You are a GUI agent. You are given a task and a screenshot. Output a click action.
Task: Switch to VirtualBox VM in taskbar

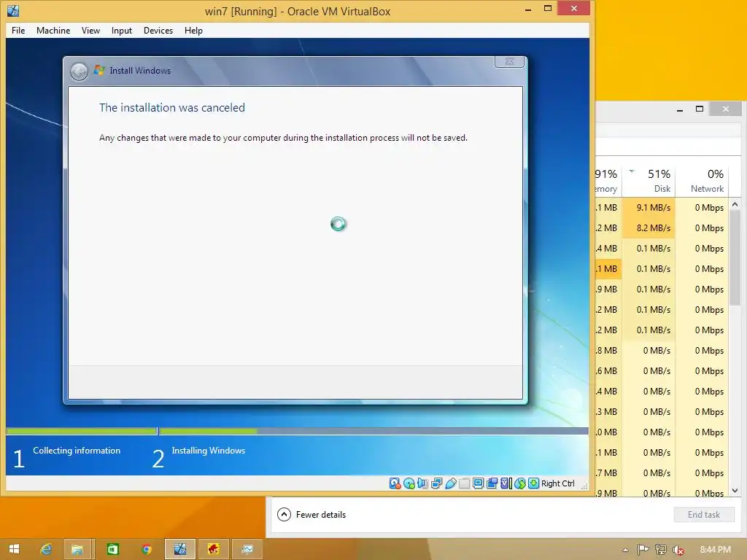point(180,549)
